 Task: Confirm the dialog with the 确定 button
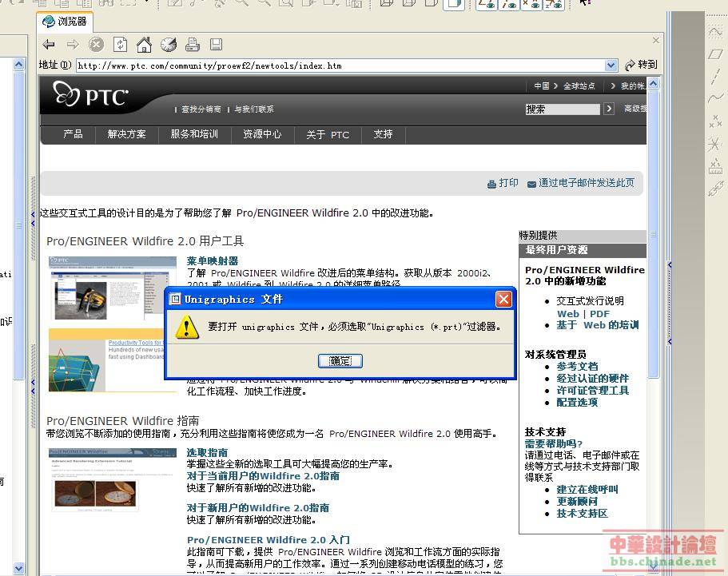(340, 361)
